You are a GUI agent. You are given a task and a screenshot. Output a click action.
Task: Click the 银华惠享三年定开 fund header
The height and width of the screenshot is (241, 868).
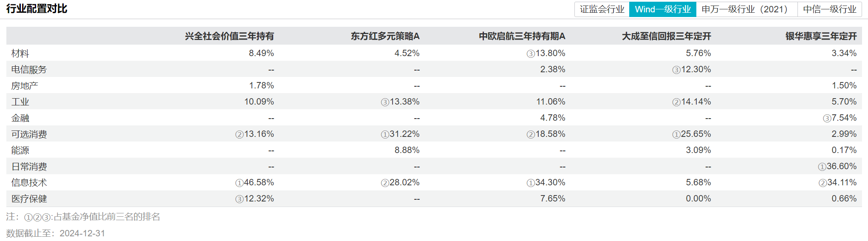(x=821, y=36)
